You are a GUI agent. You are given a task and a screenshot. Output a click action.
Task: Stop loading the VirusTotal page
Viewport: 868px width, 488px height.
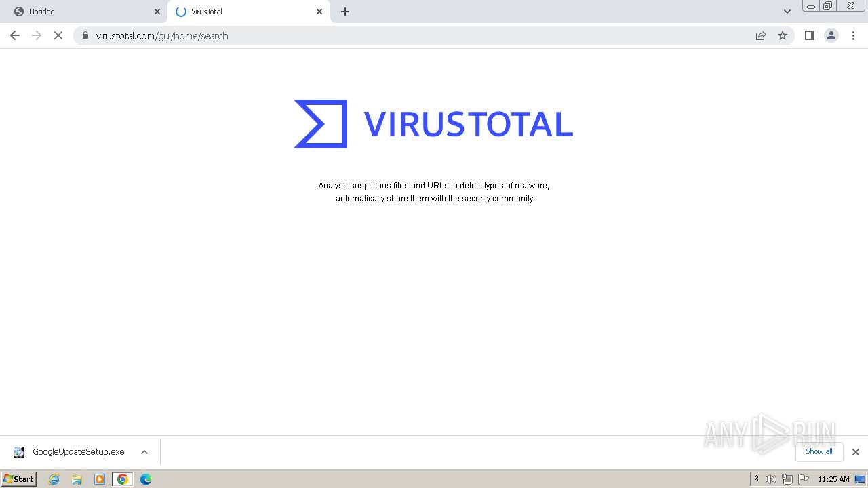pos(58,35)
